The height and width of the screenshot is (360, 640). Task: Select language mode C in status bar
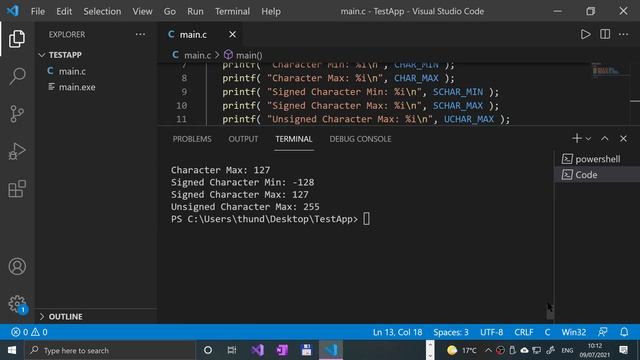[x=547, y=332]
